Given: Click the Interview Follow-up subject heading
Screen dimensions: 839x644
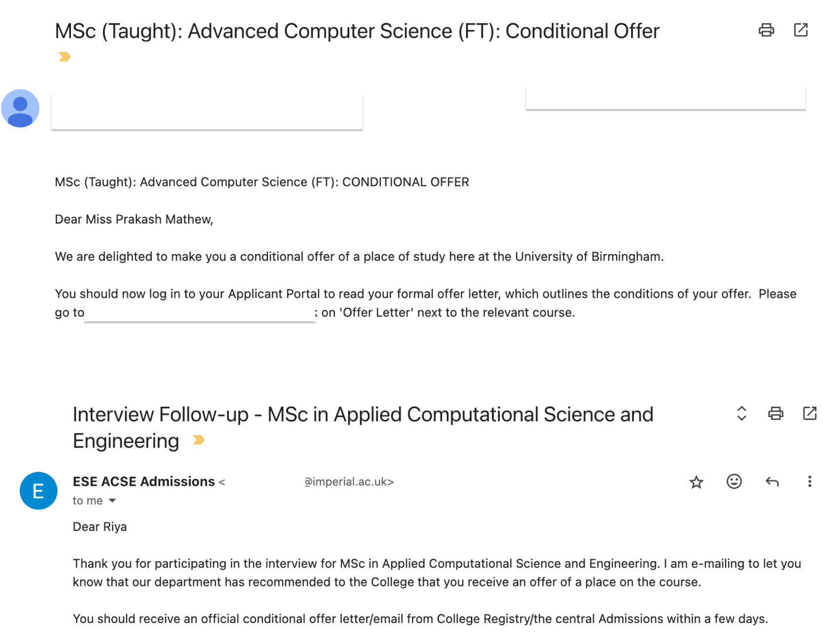Looking at the screenshot, I should pyautogui.click(x=363, y=427).
